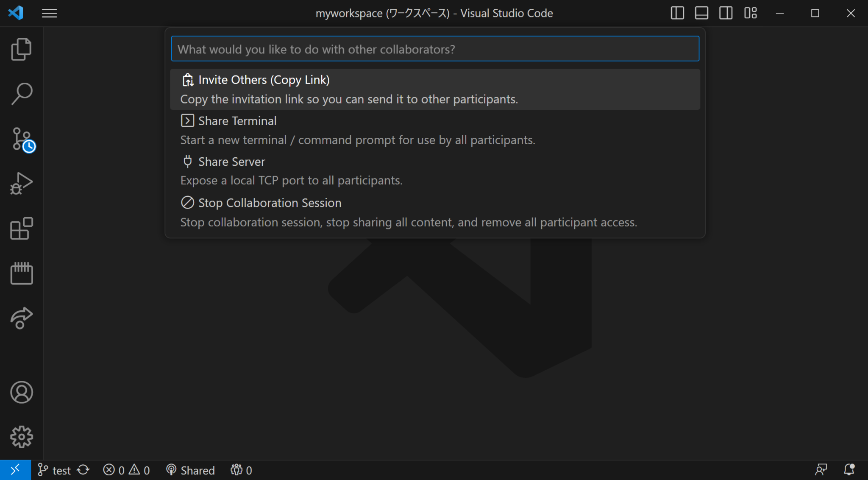Open the Customize Layout dropdown
Viewport: 868px width, 480px height.
751,13
